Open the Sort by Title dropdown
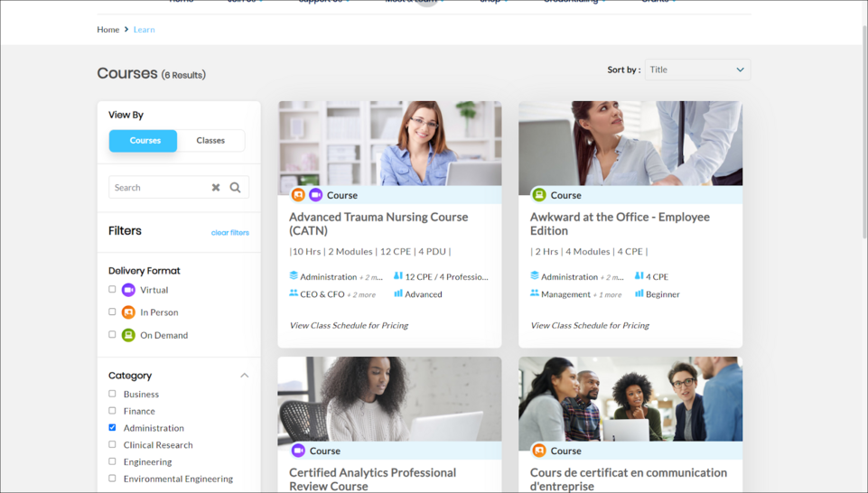Viewport: 868px width, 493px height. click(696, 70)
